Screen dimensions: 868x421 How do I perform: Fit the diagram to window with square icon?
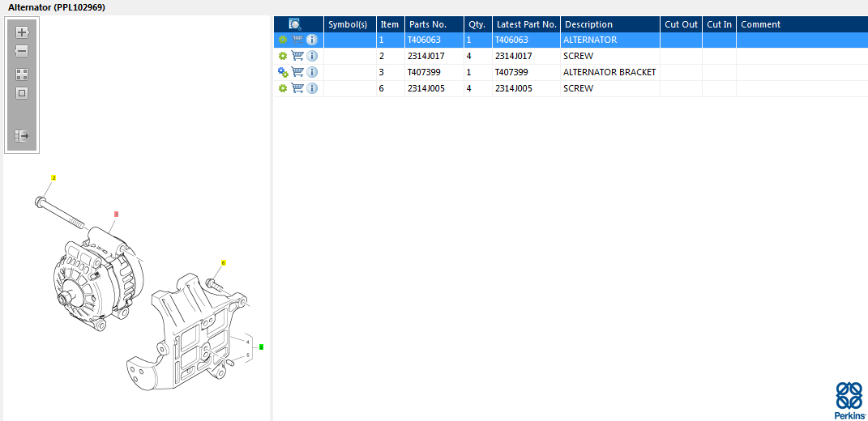click(x=22, y=93)
